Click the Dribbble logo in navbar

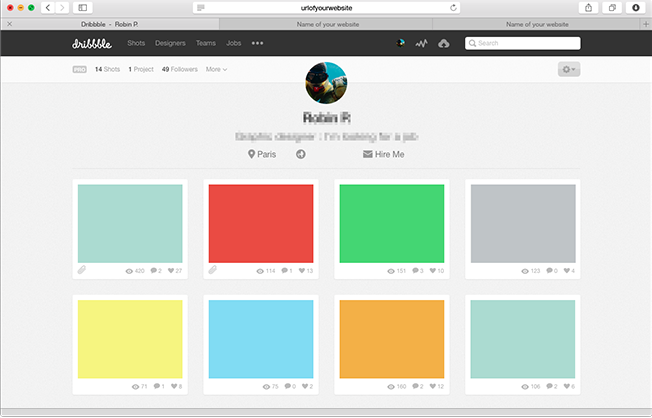coord(93,43)
